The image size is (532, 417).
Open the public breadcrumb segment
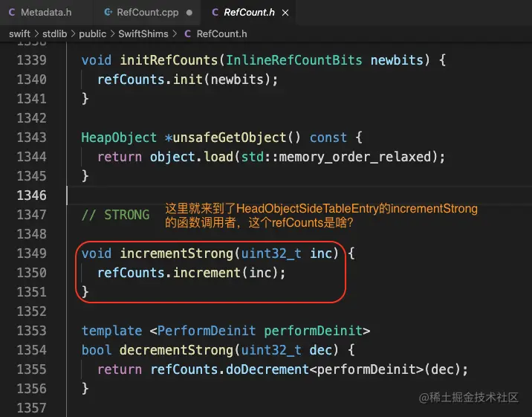tap(93, 34)
